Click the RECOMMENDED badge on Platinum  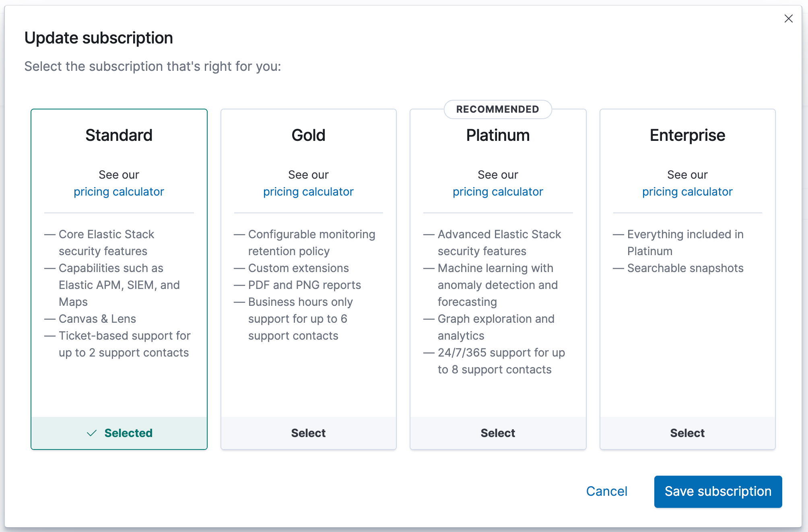click(497, 109)
